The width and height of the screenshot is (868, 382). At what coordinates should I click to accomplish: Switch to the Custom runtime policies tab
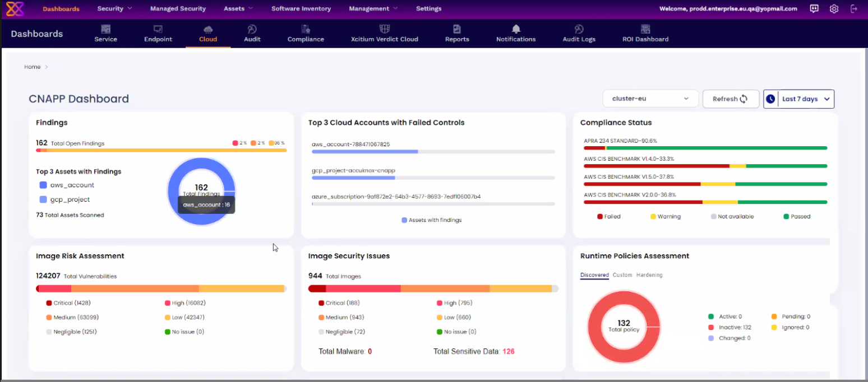[x=622, y=275]
